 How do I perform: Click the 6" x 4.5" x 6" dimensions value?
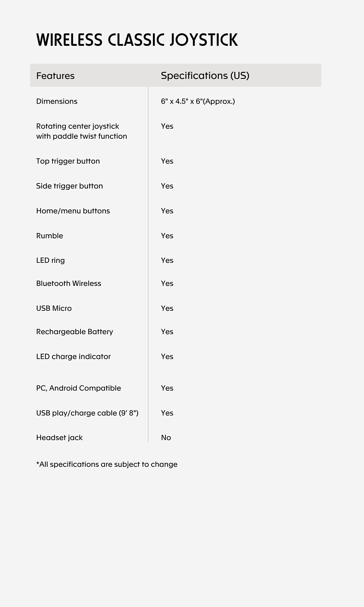coord(198,101)
